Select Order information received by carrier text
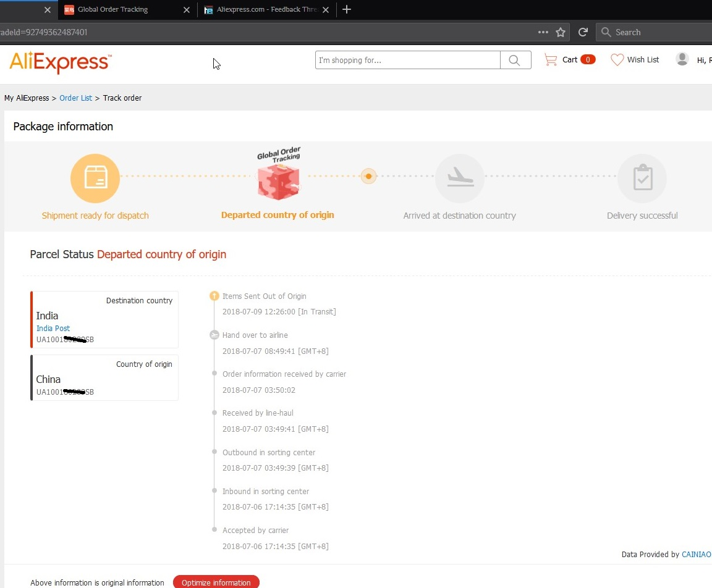Viewport: 712px width, 588px height. click(x=284, y=374)
